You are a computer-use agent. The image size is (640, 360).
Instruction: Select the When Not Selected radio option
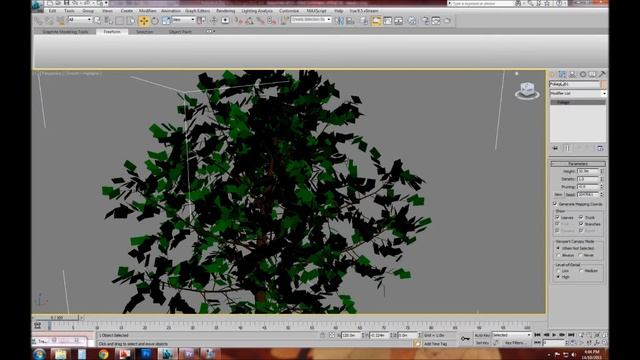[x=558, y=248]
